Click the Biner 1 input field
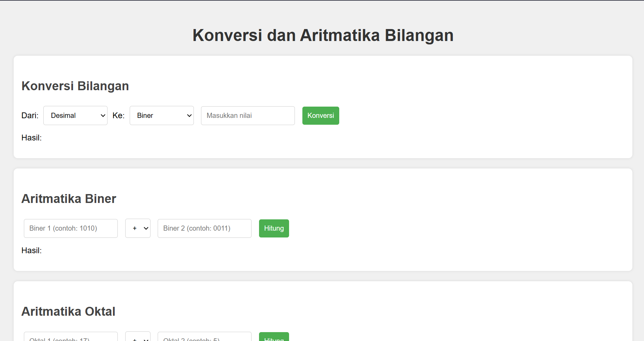The image size is (644, 341). click(x=71, y=228)
